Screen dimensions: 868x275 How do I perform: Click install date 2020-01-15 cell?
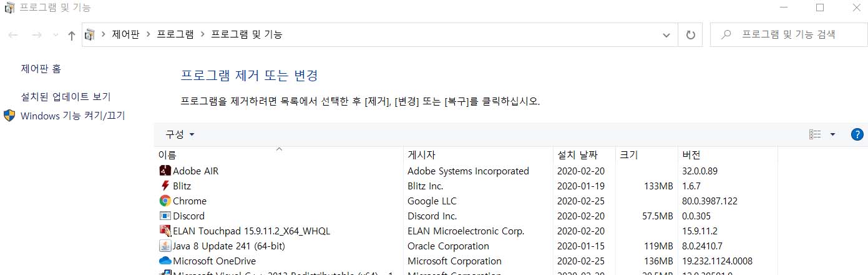pyautogui.click(x=581, y=246)
